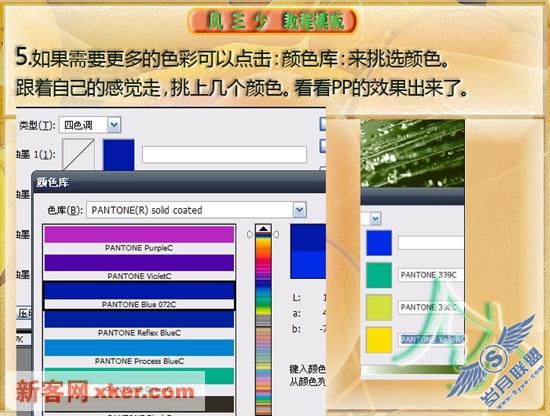Click the left triangle marker on color slider
Viewport: 550px width, 416px height.
[x=250, y=234]
